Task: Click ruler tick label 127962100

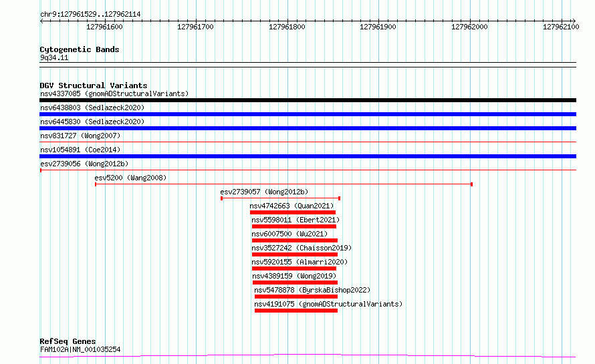Action: (561, 27)
